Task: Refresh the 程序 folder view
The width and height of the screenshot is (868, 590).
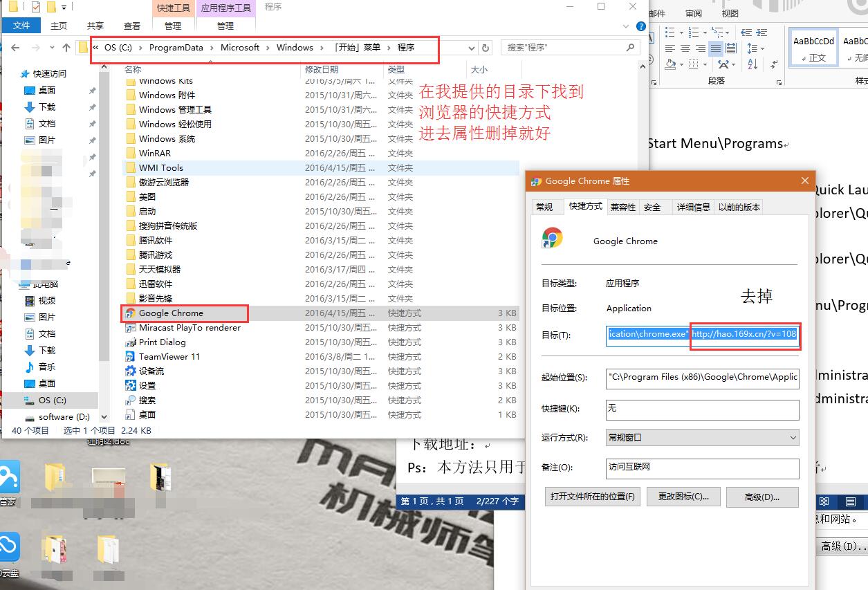Action: pyautogui.click(x=486, y=48)
